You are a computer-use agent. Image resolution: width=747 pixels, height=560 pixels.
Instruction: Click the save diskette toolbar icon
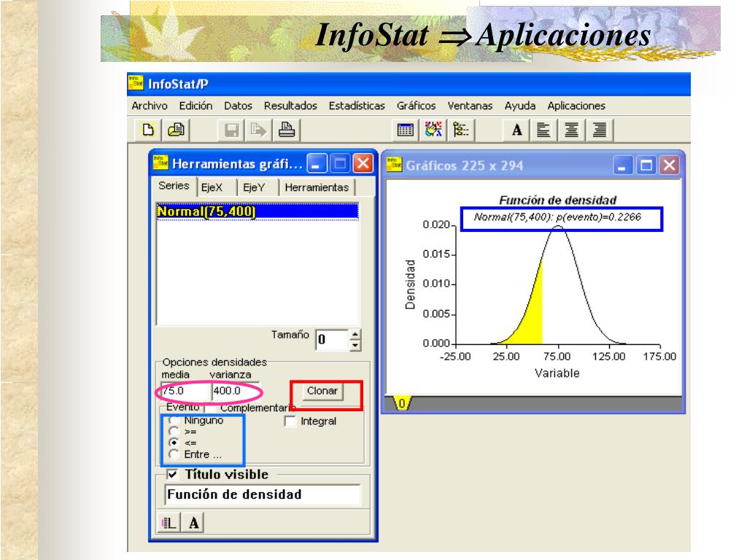pos(231,130)
